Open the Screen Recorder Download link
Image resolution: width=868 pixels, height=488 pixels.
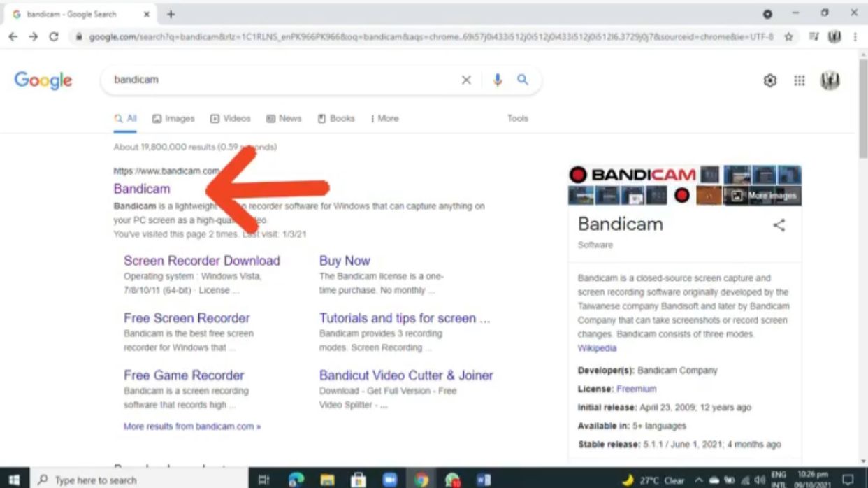202,261
